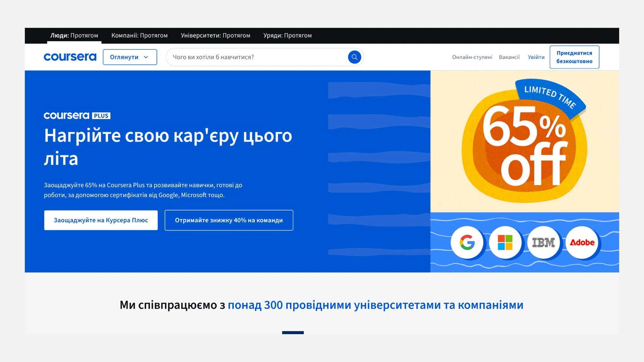Open the Coursera logo home link
The width and height of the screenshot is (644, 362).
tap(70, 57)
